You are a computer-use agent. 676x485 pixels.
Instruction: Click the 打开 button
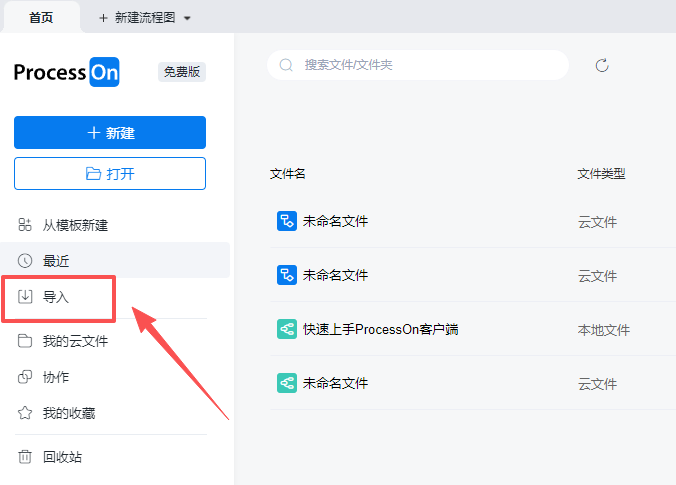click(110, 173)
